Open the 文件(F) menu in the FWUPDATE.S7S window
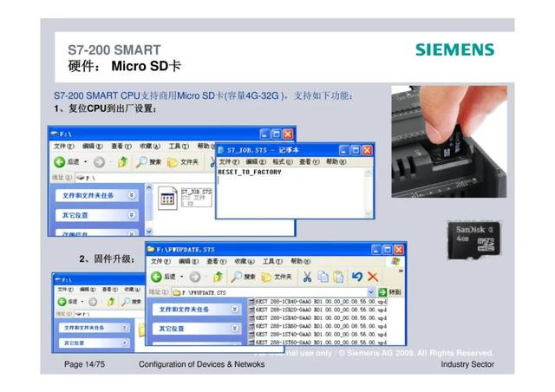Screen dimensions: 555x392 [160, 261]
